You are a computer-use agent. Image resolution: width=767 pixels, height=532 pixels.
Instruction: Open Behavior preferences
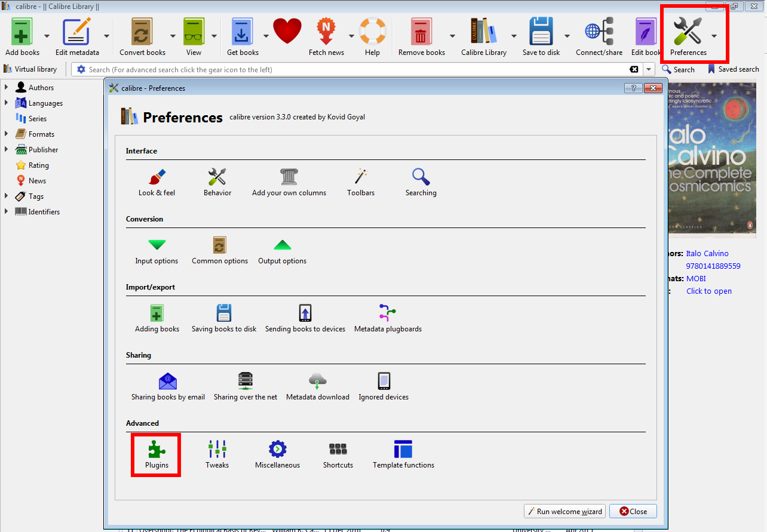pos(217,182)
